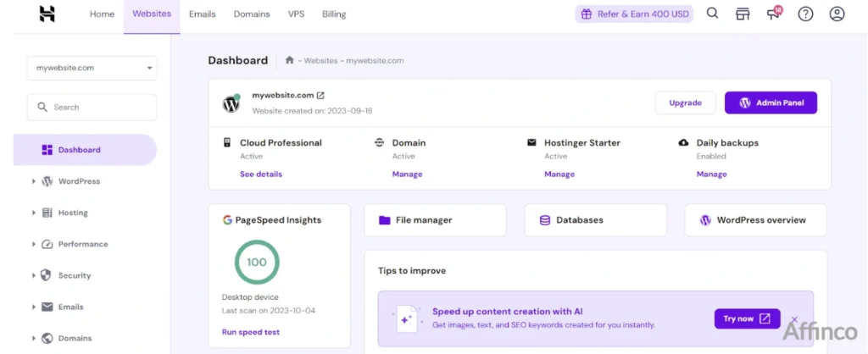Click the 'Tips to improve' heading
This screenshot has width=868, height=354.
click(412, 271)
